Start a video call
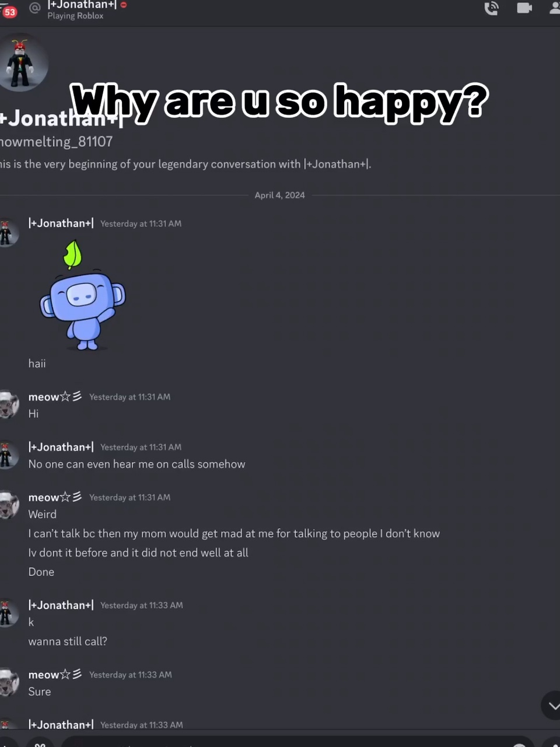This screenshot has height=747, width=560. point(524,8)
